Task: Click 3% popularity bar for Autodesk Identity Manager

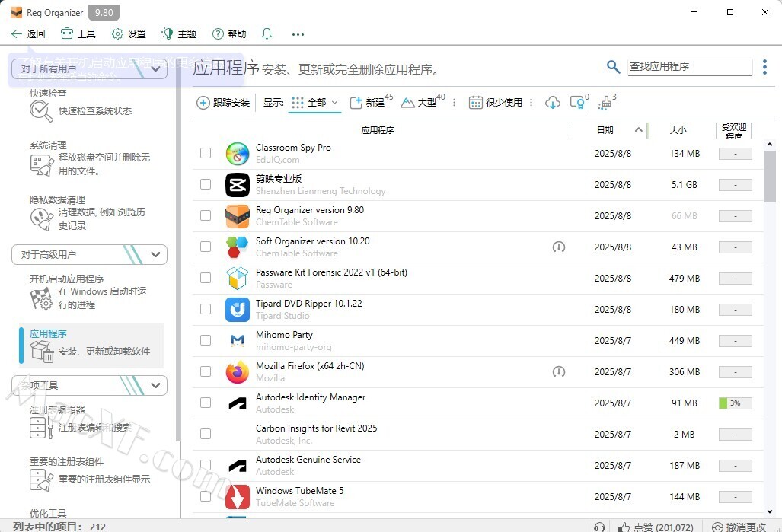Action: click(735, 403)
